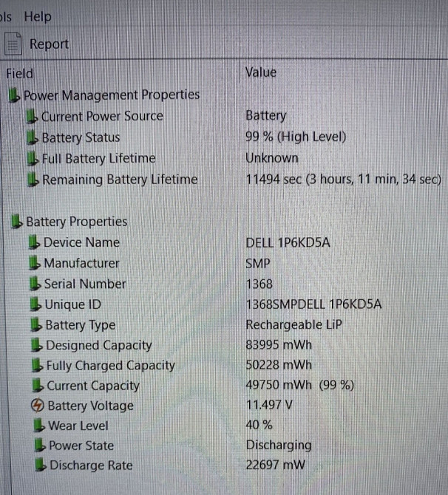Select the Wear Level field label

(x=78, y=426)
